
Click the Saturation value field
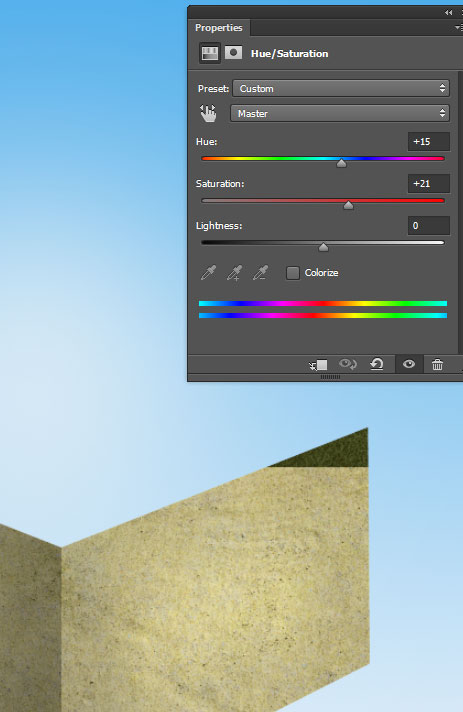coord(429,183)
